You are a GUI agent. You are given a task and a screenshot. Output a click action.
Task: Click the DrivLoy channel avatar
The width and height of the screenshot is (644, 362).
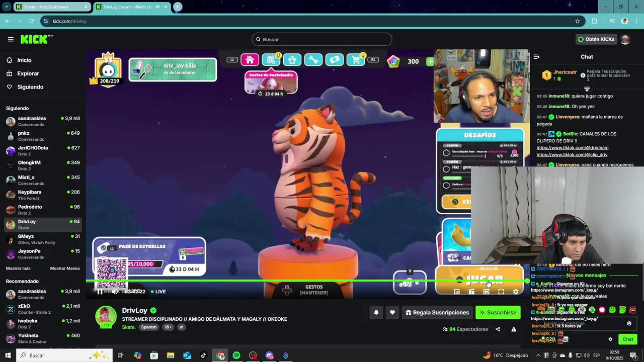point(106,317)
